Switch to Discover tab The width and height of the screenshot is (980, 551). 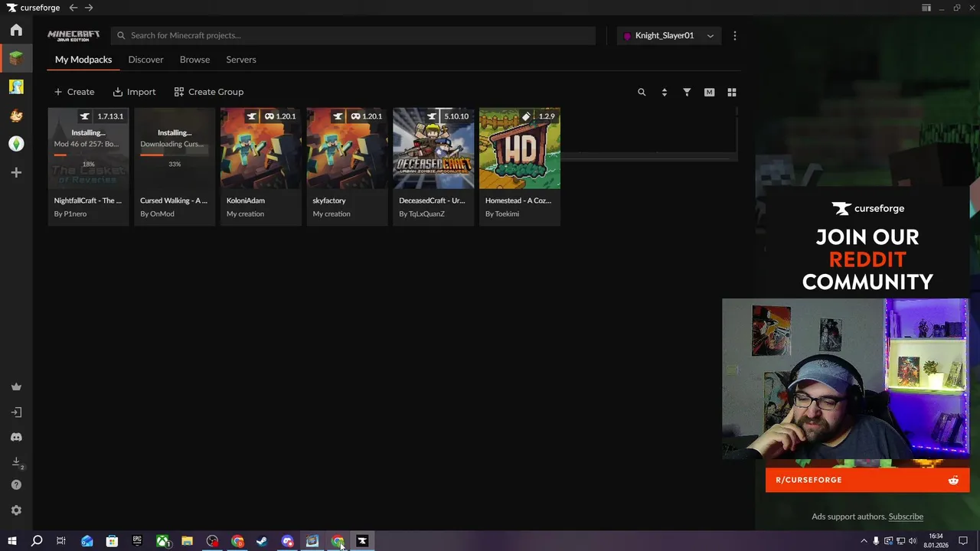point(145,60)
